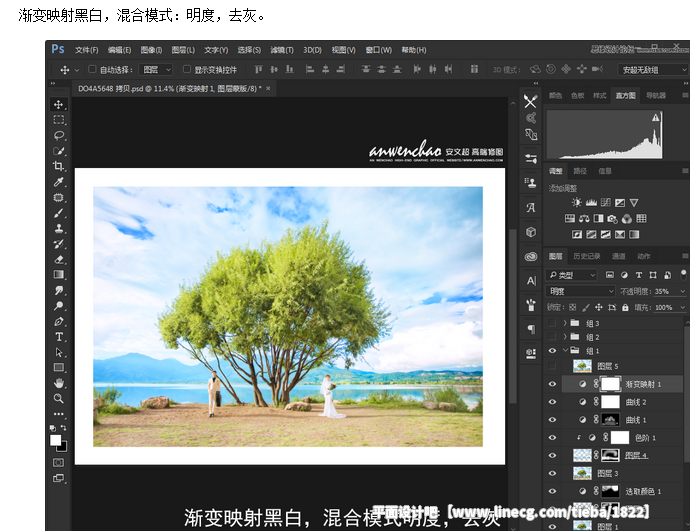Click the lock-all padlock icon in Layers
This screenshot has width=690, height=531.
tap(625, 308)
